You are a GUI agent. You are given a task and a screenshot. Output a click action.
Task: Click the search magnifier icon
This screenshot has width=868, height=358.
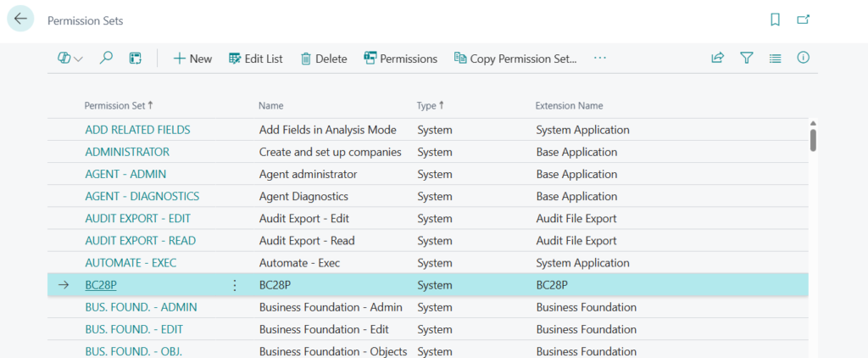click(x=106, y=59)
